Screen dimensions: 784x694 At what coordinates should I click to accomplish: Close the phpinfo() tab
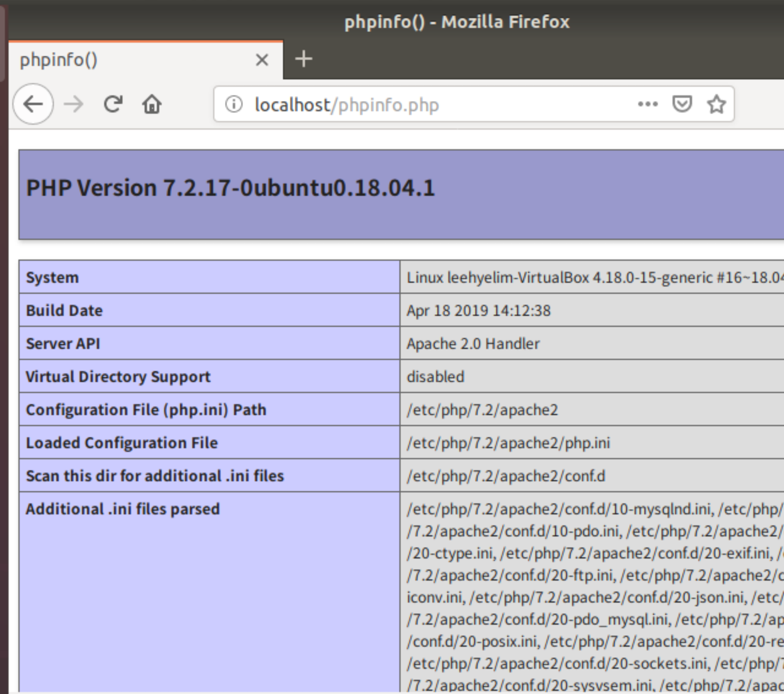(x=262, y=60)
